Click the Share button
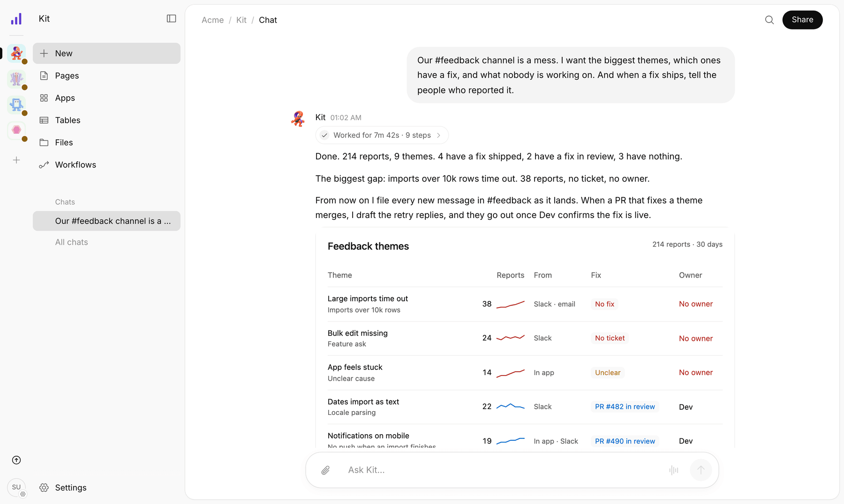The height and width of the screenshot is (504, 844). [802, 20]
